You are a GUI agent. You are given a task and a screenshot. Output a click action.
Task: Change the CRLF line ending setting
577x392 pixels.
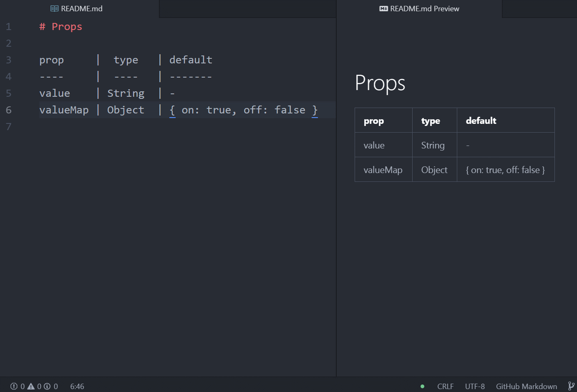pyautogui.click(x=445, y=386)
